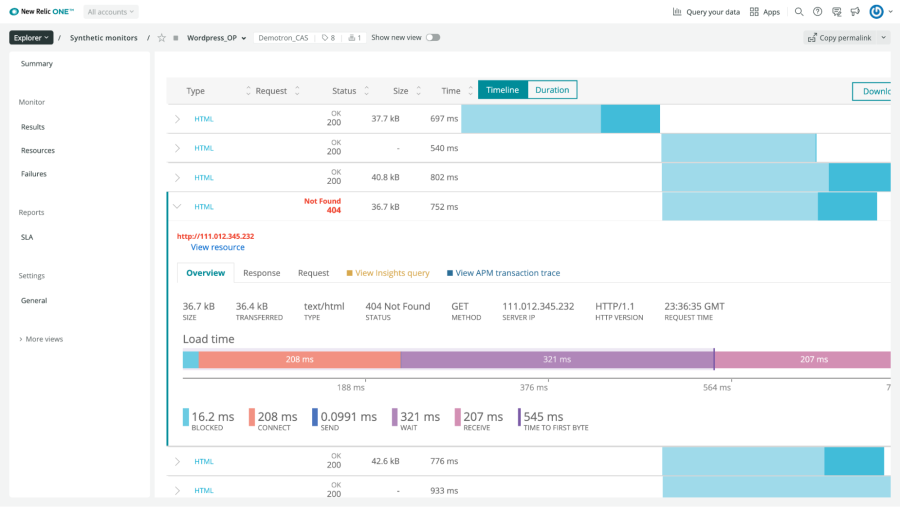Switch to Duration view
The image size is (900, 507).
pyautogui.click(x=552, y=90)
